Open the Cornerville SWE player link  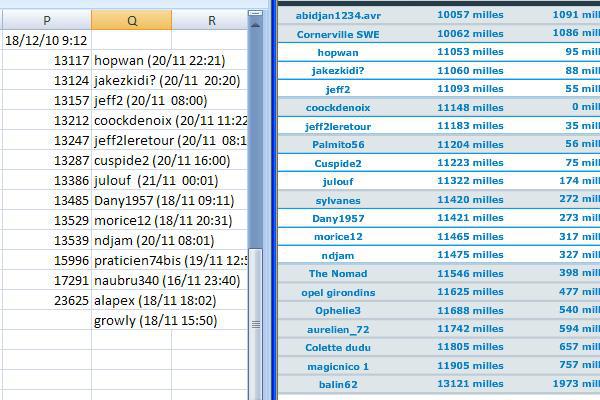point(338,33)
